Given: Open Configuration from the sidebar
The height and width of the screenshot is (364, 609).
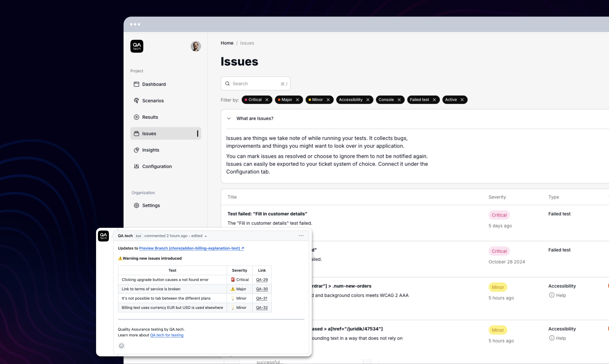Looking at the screenshot, I should pos(165,166).
